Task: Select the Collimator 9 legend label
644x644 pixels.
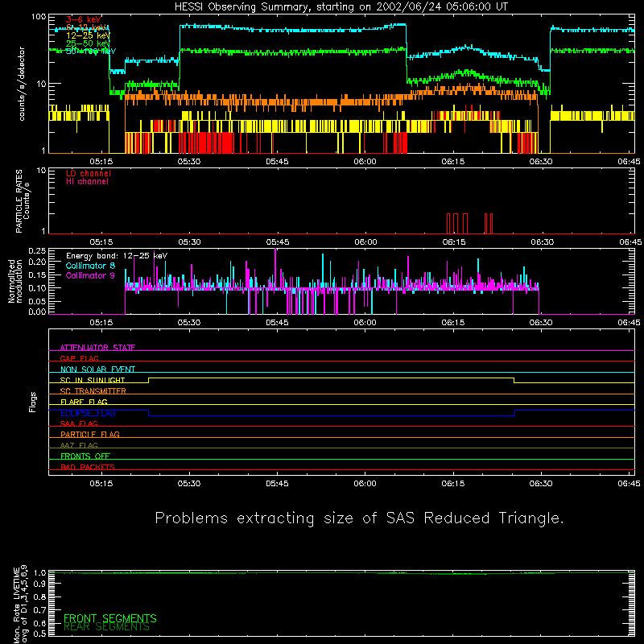Action: pos(90,275)
